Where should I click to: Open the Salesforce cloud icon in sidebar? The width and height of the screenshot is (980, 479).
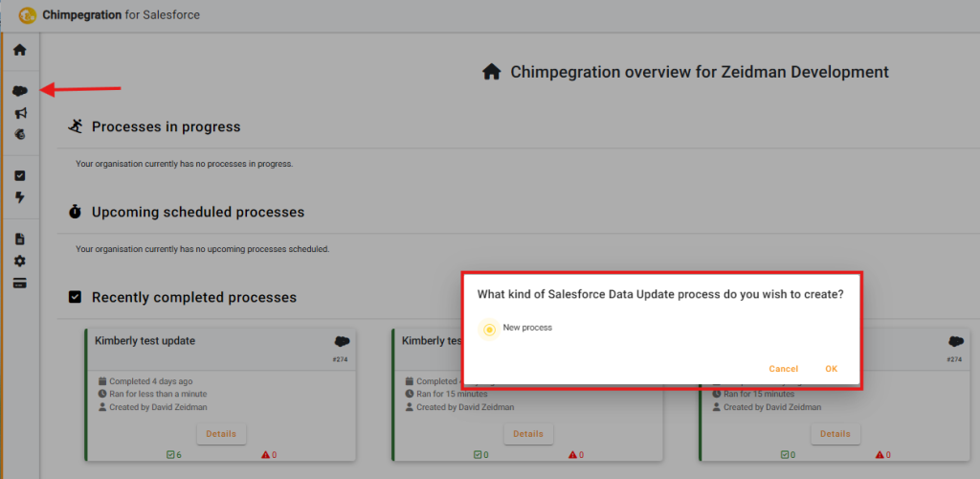19,91
